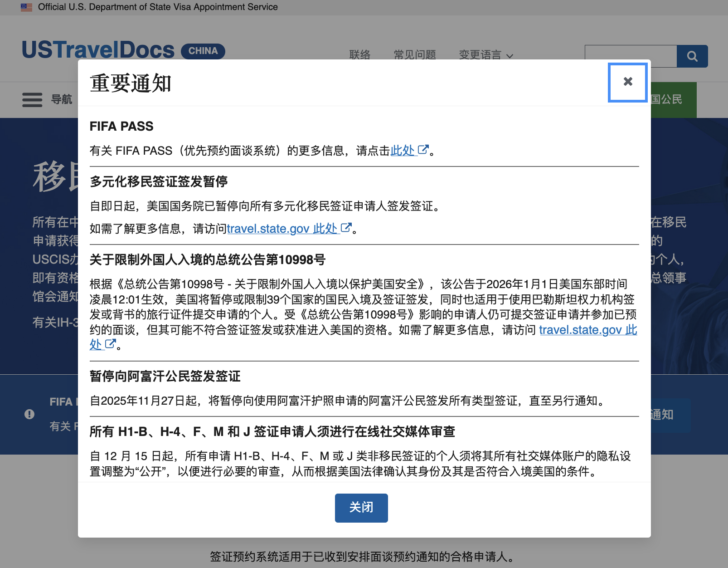Click the US flag icon in top banner
728x568 pixels.
coord(26,7)
